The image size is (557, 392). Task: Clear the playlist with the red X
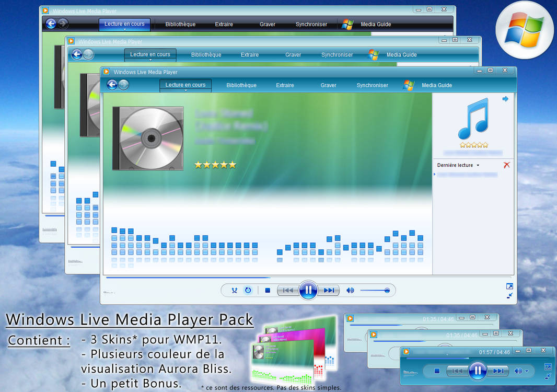[506, 165]
